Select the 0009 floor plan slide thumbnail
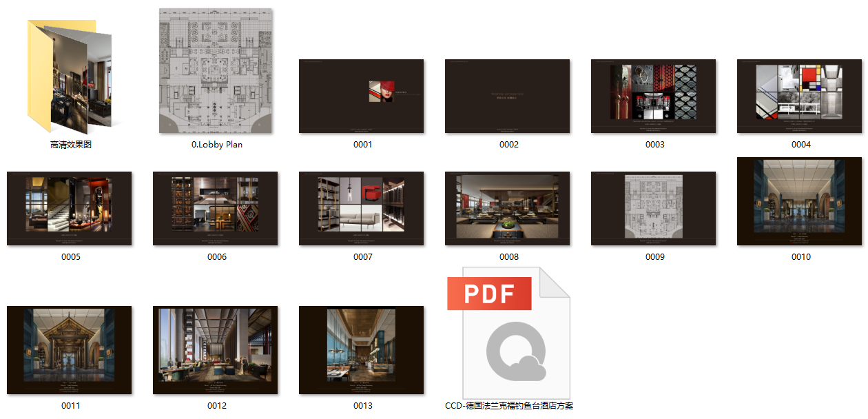The width and height of the screenshot is (868, 419). point(654,208)
